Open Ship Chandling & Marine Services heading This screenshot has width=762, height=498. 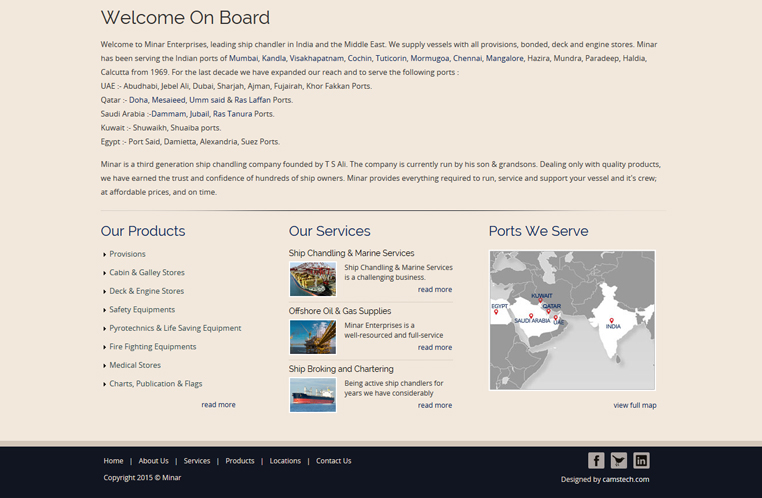point(351,253)
